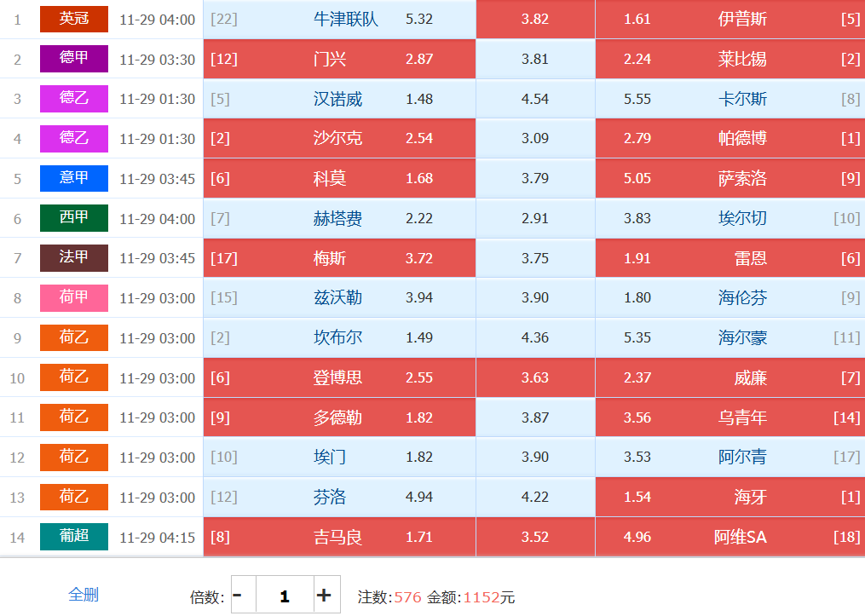865x616 pixels.
Task: Toggle draw odds 2.91 for 赫塔费 match
Action: (x=535, y=218)
